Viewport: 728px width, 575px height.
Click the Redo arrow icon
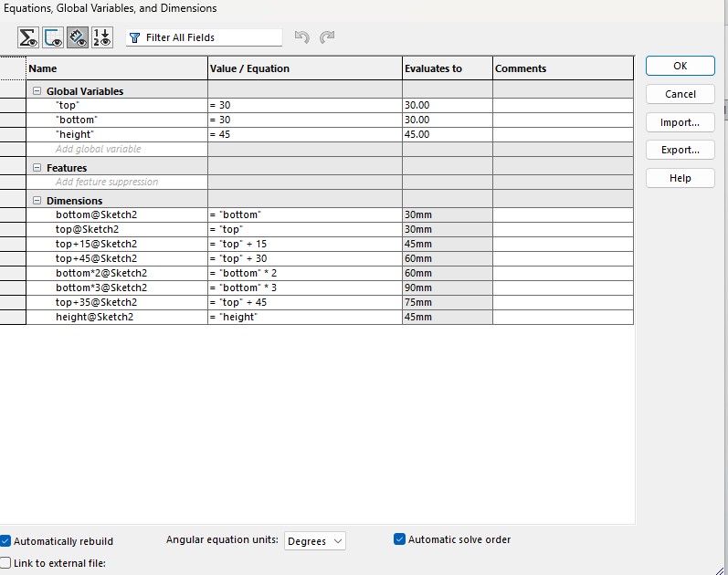[x=327, y=38]
